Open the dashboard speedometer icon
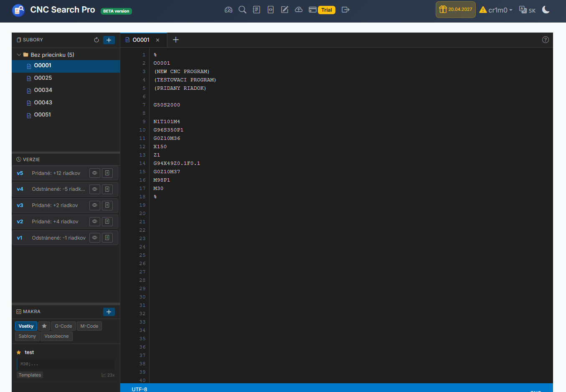The image size is (566, 392). pyautogui.click(x=228, y=10)
